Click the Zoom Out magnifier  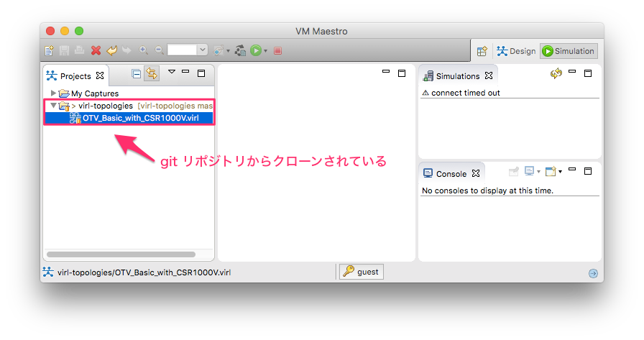[159, 50]
